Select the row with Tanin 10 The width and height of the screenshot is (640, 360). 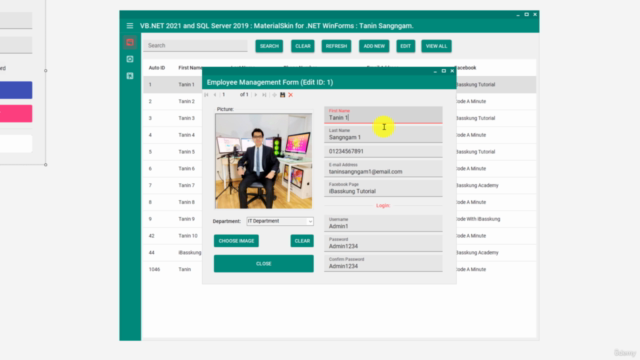click(339, 236)
